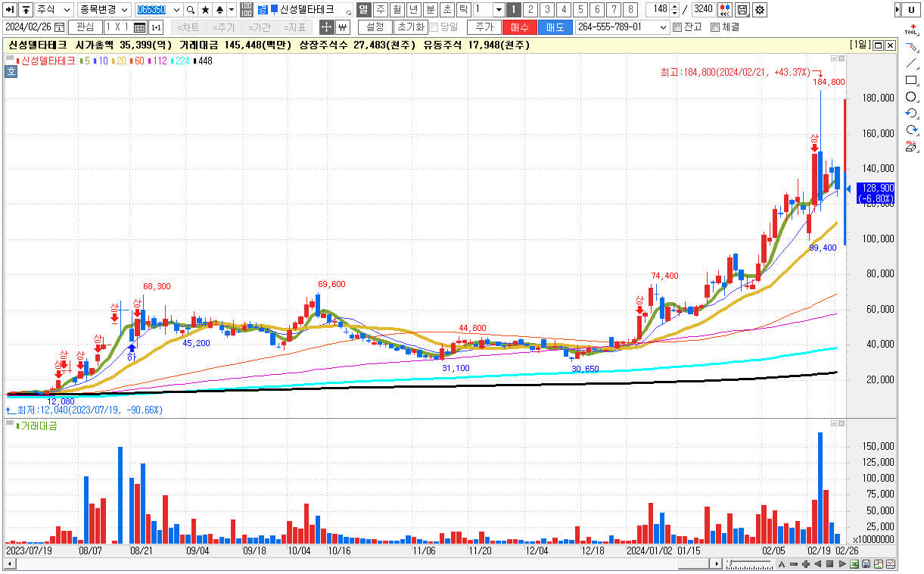Open the 주식 dropdown

pos(54,10)
